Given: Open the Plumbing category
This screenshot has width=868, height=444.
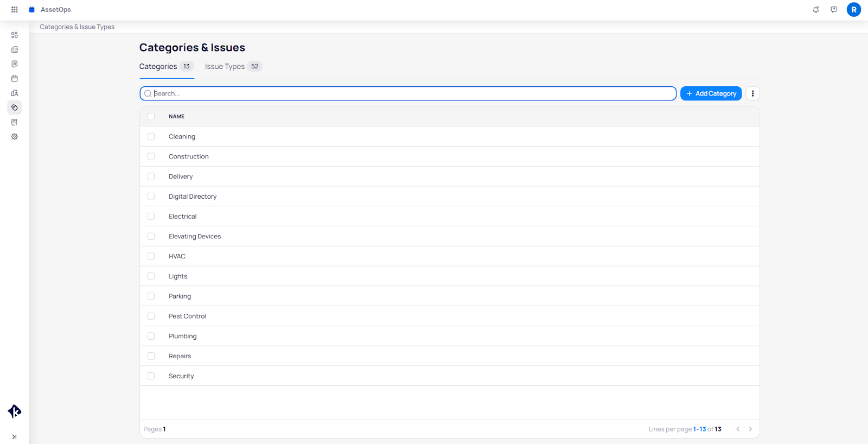Looking at the screenshot, I should 183,337.
